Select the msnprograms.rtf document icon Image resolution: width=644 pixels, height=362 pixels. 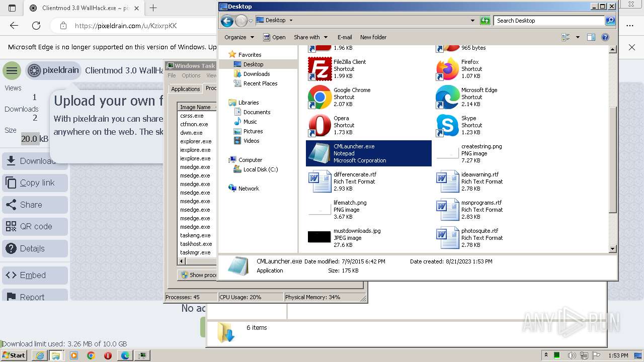[447, 210]
